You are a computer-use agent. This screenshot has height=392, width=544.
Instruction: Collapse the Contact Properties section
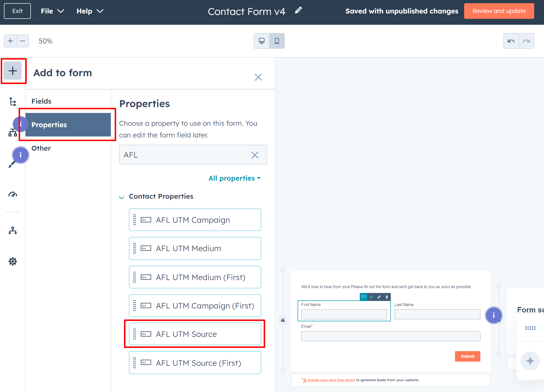click(x=122, y=197)
